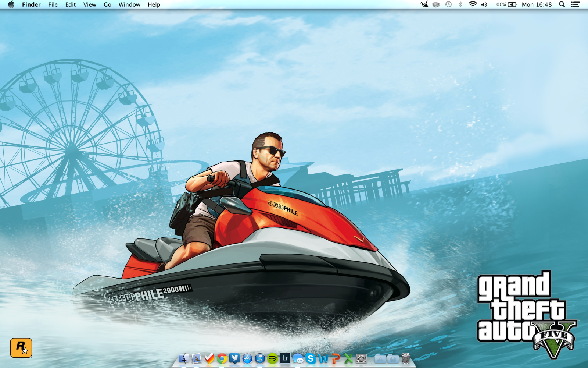Image resolution: width=588 pixels, height=368 pixels.
Task: Open the volume control in menu bar
Action: point(484,4)
